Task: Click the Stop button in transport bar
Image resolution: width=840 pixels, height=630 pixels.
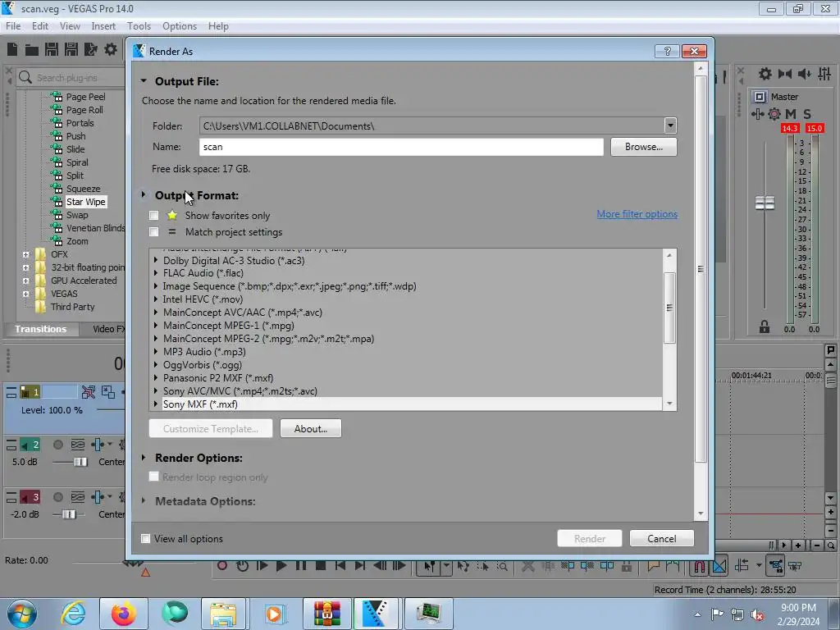Action: (x=321, y=566)
